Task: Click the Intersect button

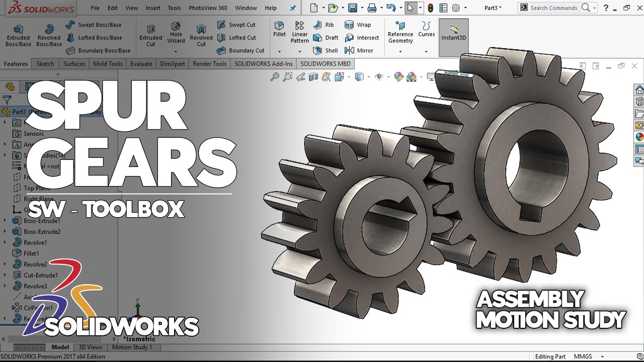Action: pyautogui.click(x=362, y=38)
